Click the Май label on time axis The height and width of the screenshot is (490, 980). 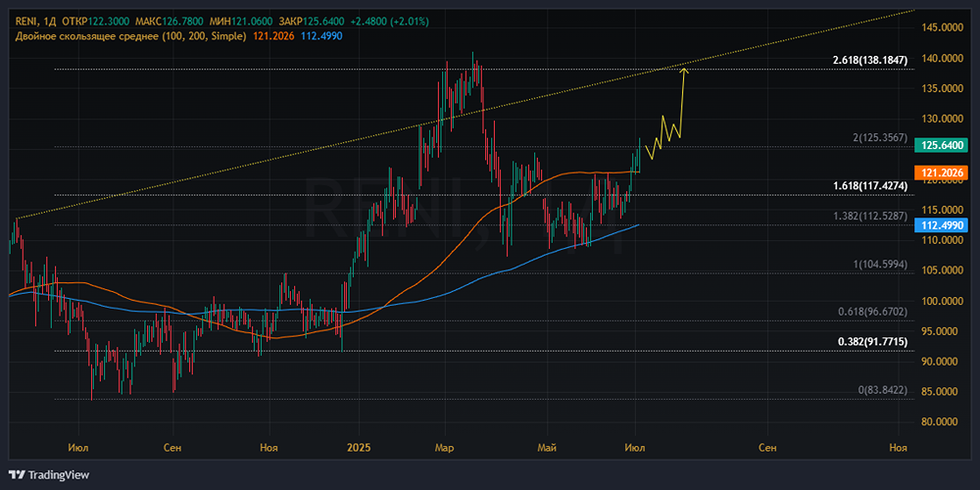click(547, 448)
